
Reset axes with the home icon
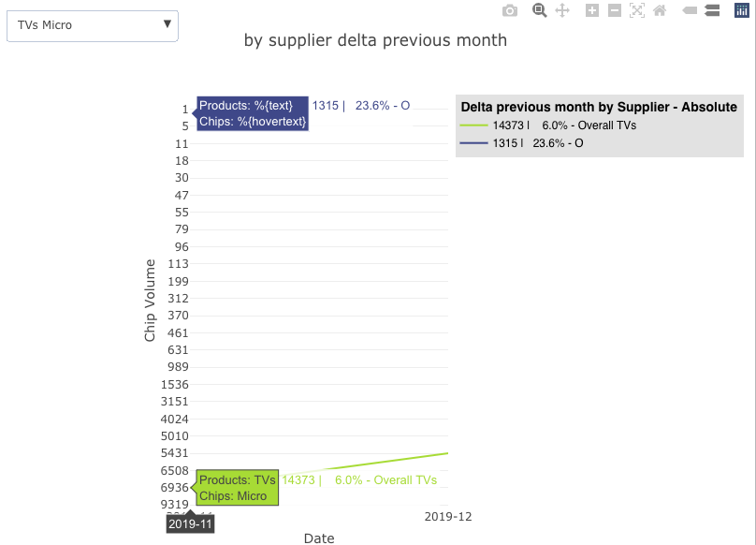click(660, 10)
